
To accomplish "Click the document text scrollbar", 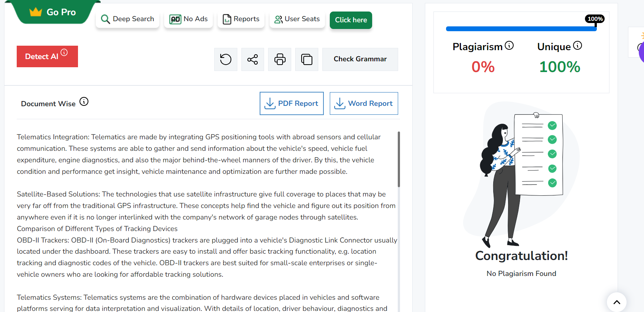I will pyautogui.click(x=399, y=160).
